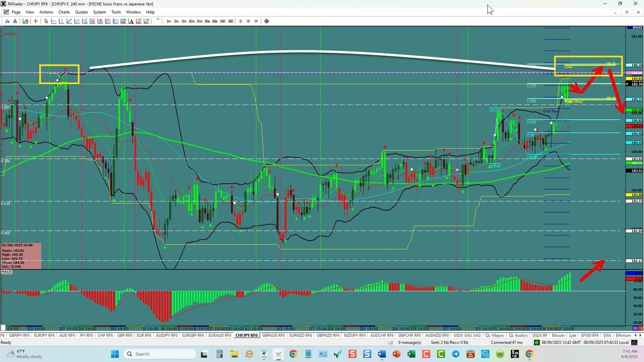644x362 pixels.
Task: Click the 'Sent: 2 Kb/Recv: 0 Kb' status text
Action: 450,342
